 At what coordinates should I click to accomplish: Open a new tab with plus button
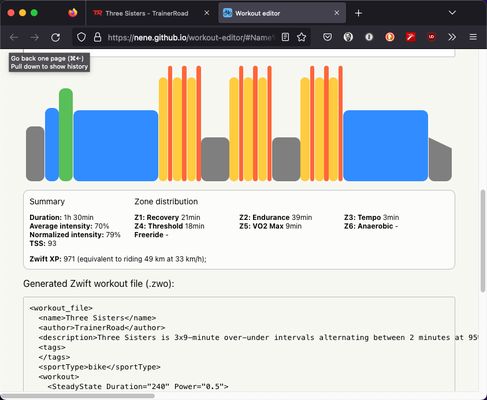tap(358, 13)
